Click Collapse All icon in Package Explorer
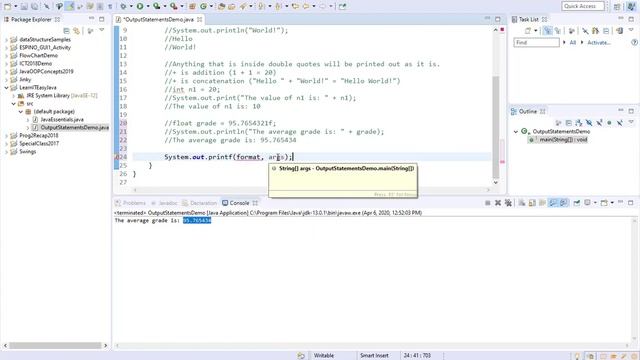 coord(66,31)
